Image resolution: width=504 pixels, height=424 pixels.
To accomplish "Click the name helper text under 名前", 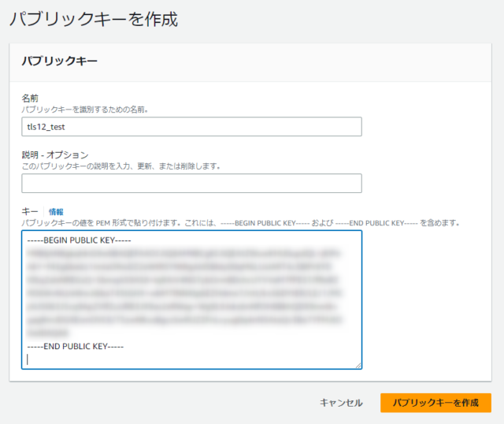I will coord(85,110).
